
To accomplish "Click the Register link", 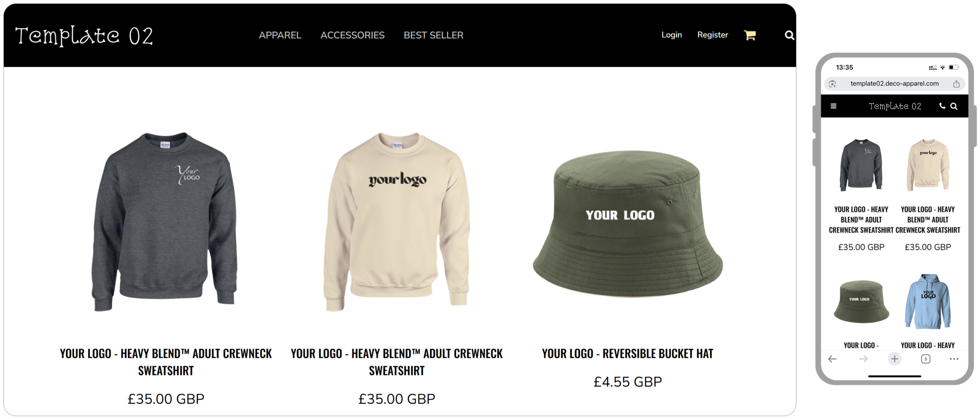I will coord(713,35).
